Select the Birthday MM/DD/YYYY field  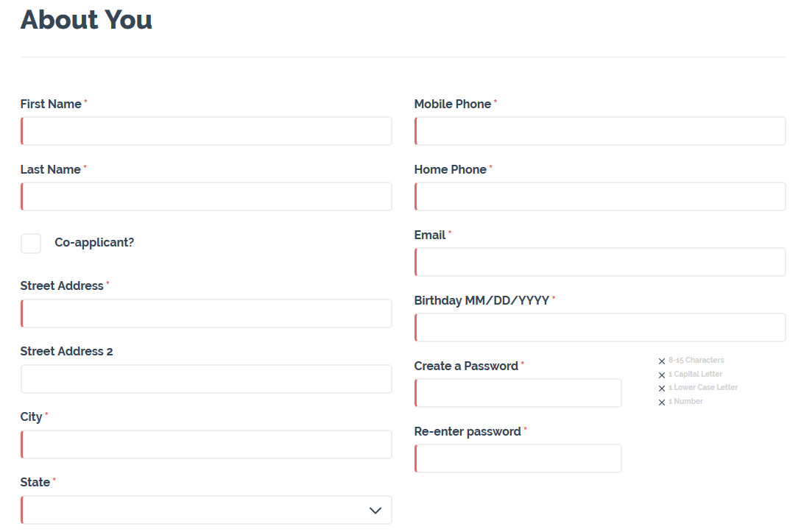click(x=600, y=327)
